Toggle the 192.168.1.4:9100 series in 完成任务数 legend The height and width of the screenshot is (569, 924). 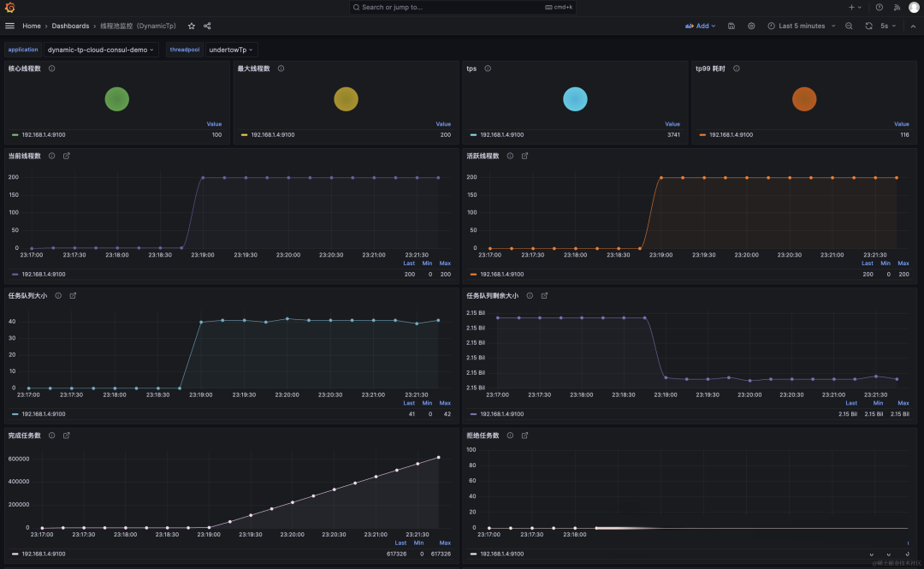point(45,554)
